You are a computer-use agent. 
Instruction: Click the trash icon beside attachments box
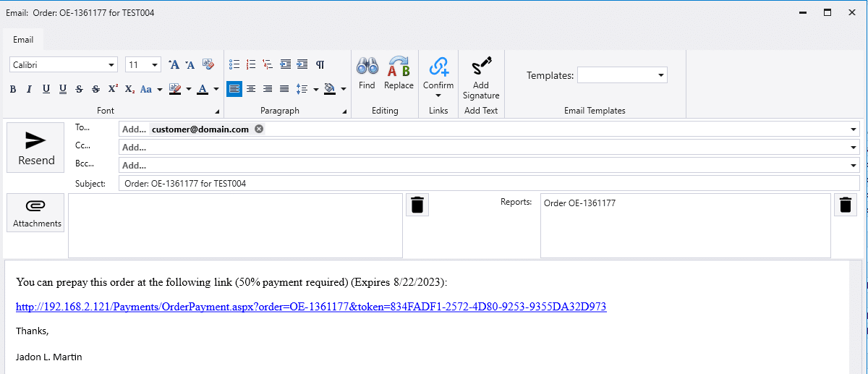click(417, 205)
